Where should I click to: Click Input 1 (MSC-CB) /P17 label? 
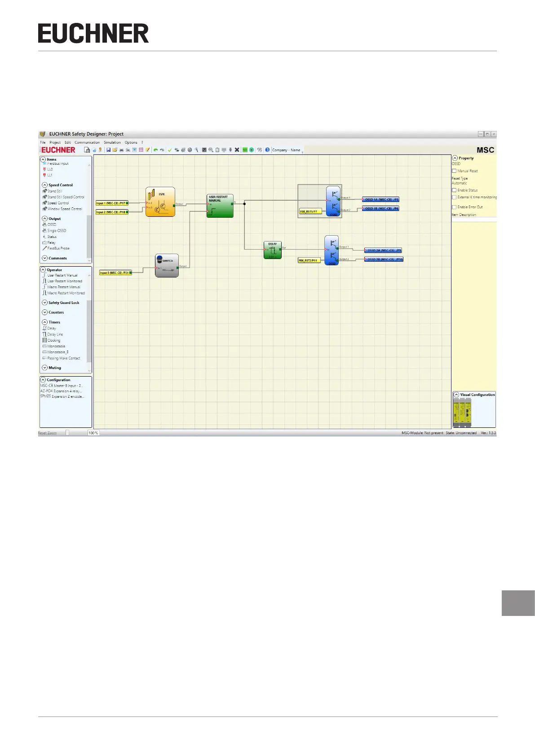click(111, 203)
